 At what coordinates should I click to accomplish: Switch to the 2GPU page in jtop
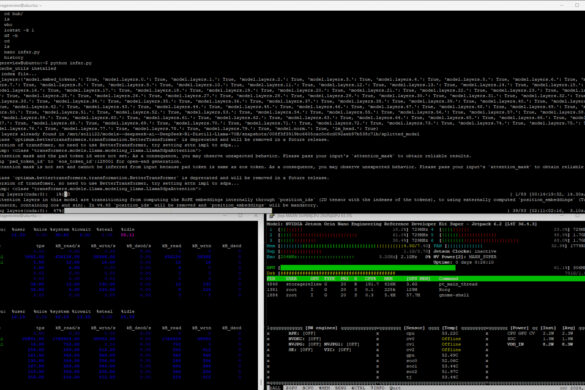tap(291, 388)
